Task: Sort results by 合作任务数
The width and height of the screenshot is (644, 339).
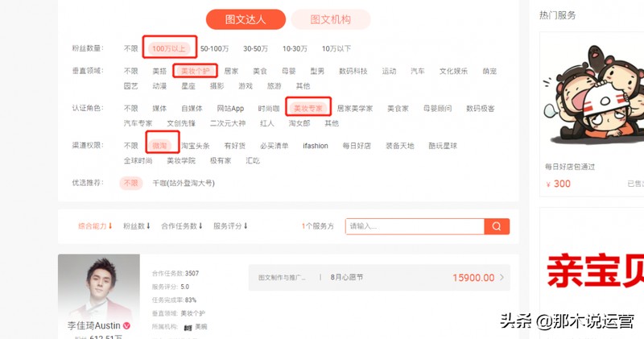Action: (x=182, y=226)
